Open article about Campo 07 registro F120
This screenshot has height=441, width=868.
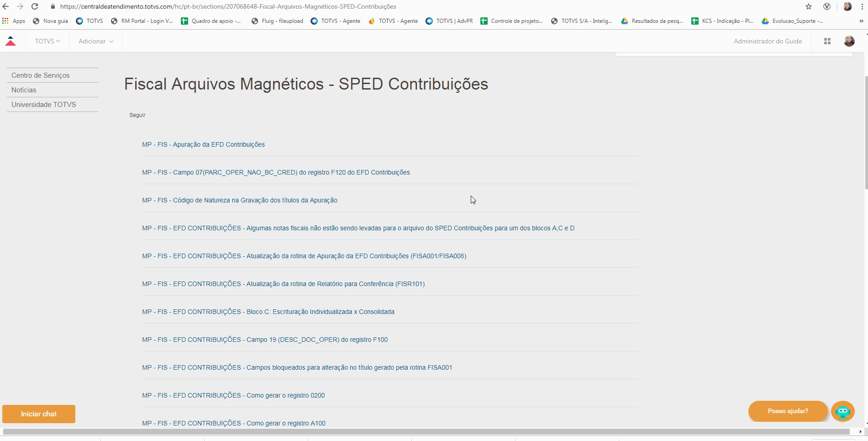(x=276, y=172)
